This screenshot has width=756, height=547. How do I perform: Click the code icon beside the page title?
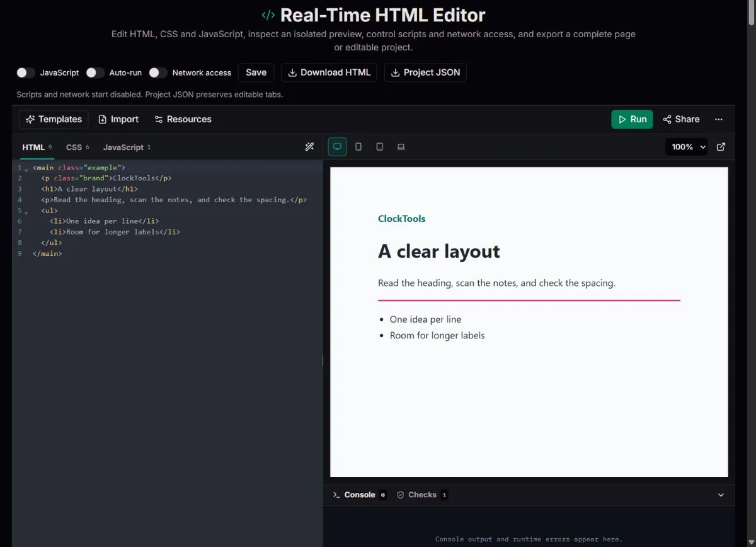coord(268,14)
